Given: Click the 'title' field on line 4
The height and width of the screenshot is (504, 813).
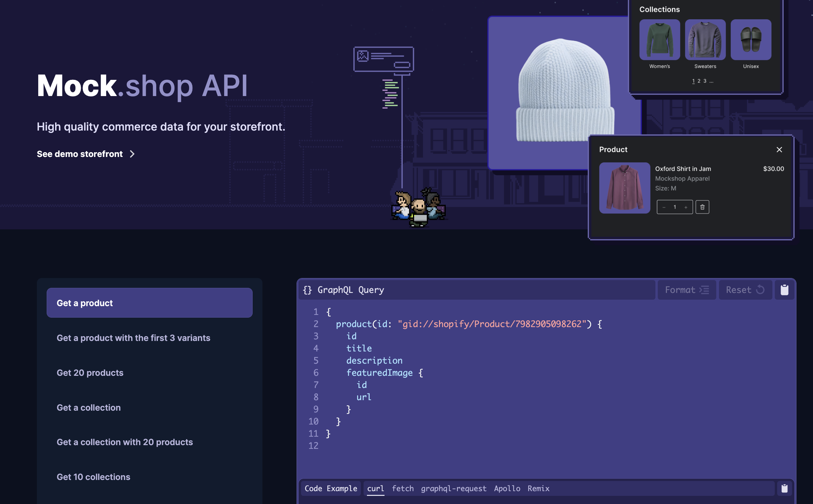Looking at the screenshot, I should 359,348.
